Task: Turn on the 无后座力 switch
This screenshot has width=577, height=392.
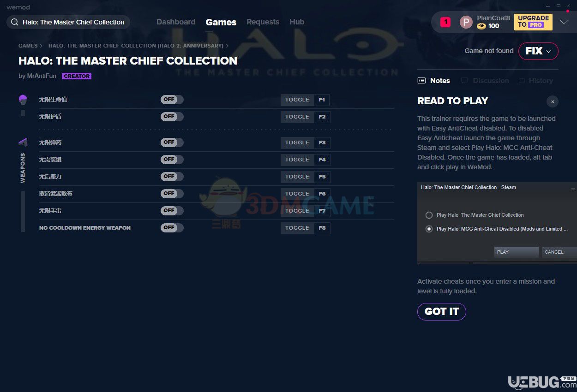Action: click(172, 177)
